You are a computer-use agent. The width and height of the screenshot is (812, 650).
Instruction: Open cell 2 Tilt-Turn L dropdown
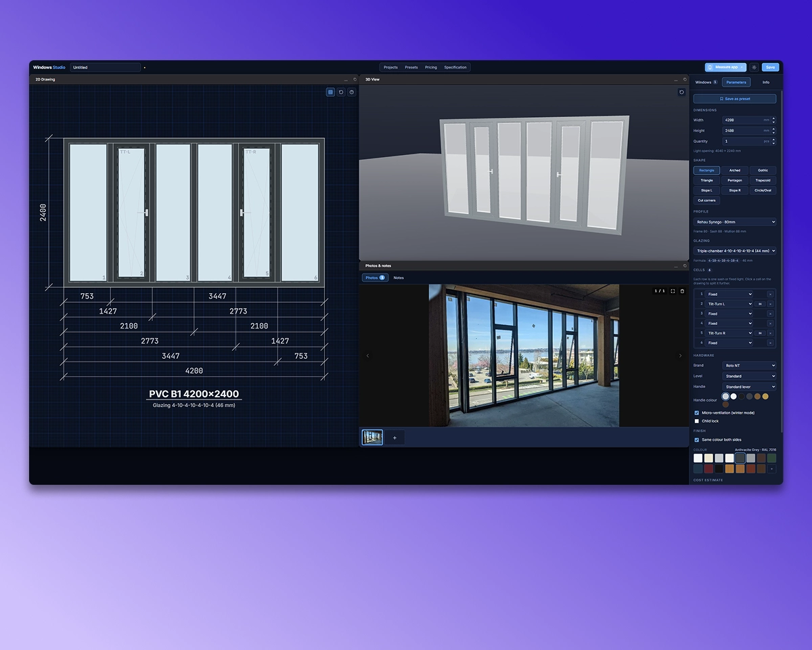point(729,304)
